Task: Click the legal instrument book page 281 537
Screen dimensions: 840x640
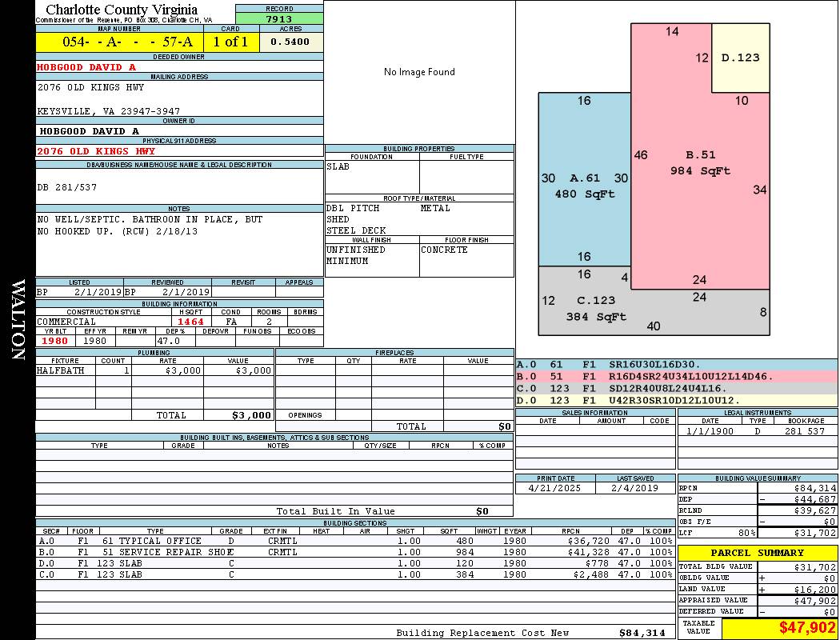Action: [803, 431]
